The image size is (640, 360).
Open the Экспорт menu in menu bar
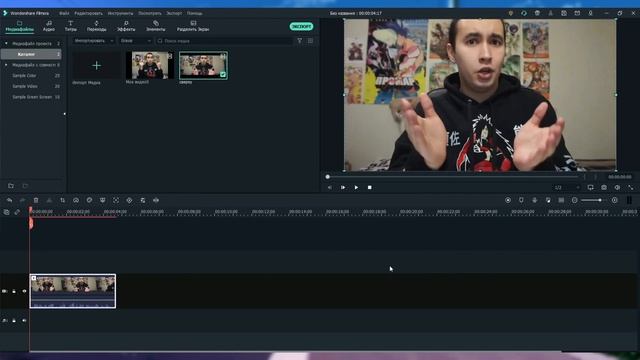(174, 13)
